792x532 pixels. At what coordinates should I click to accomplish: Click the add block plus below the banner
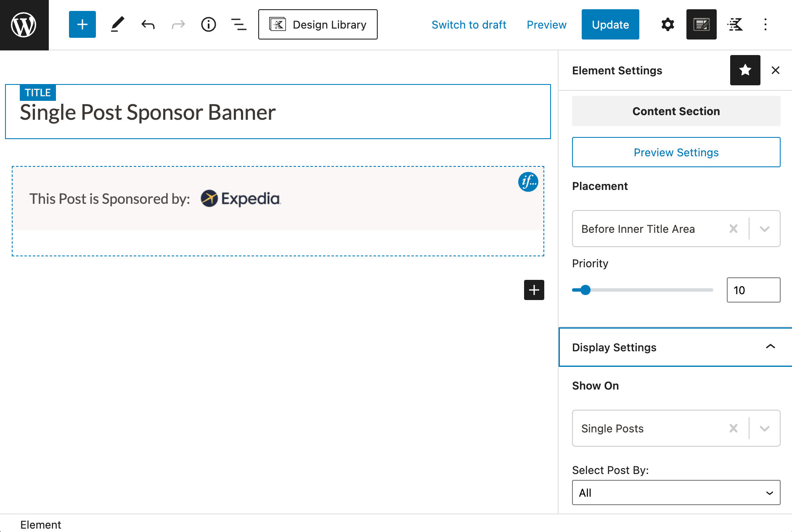[534, 290]
